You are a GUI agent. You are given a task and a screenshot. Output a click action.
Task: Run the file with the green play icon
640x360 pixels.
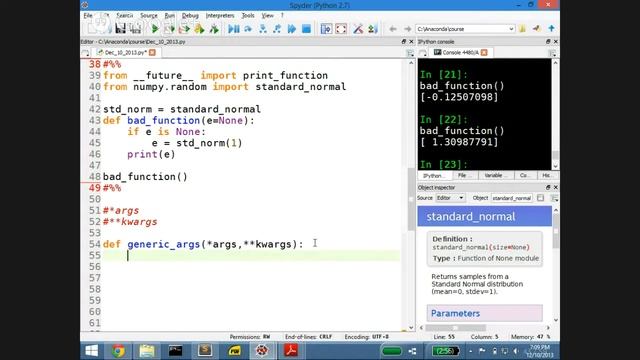click(155, 29)
